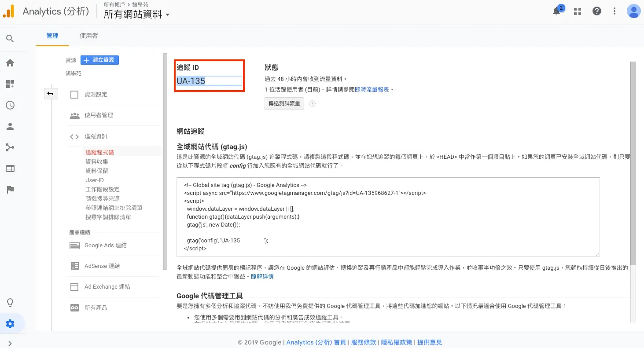Image resolution: width=644 pixels, height=348 pixels.
Task: Open the search icon in left sidebar
Action: click(x=10, y=39)
